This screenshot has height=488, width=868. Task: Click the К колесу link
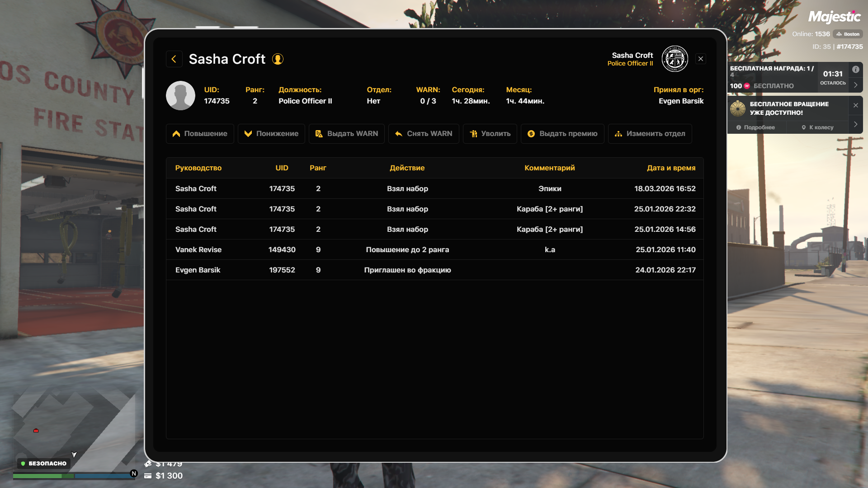click(817, 127)
